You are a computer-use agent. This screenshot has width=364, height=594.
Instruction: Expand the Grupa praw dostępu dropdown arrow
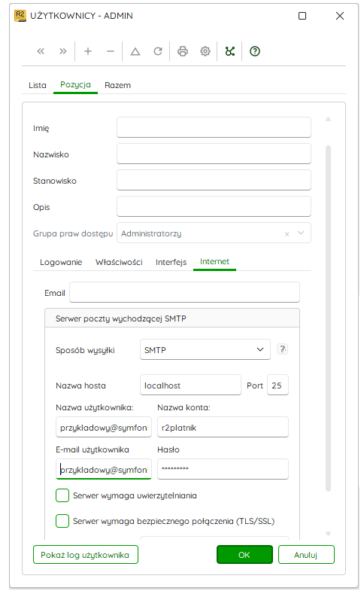click(301, 233)
